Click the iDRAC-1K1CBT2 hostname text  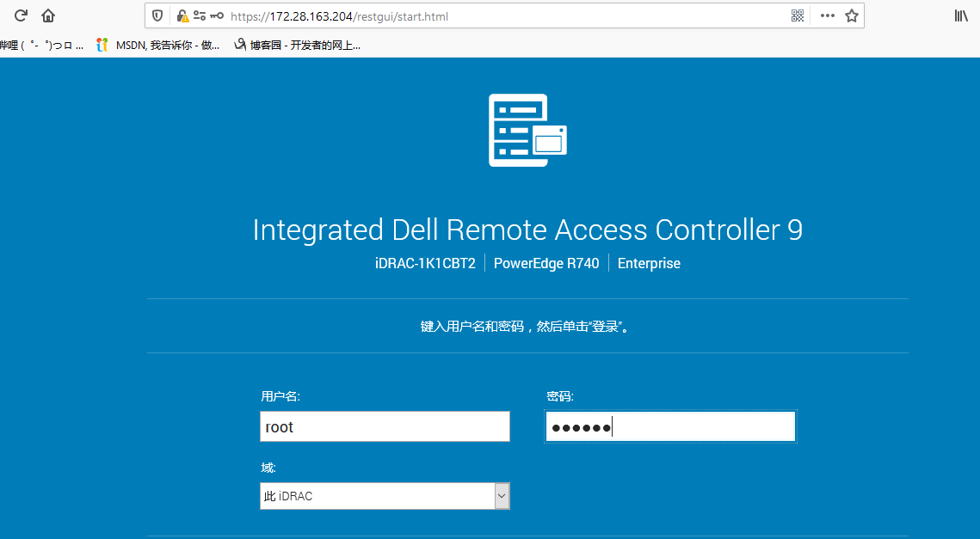pyautogui.click(x=425, y=264)
